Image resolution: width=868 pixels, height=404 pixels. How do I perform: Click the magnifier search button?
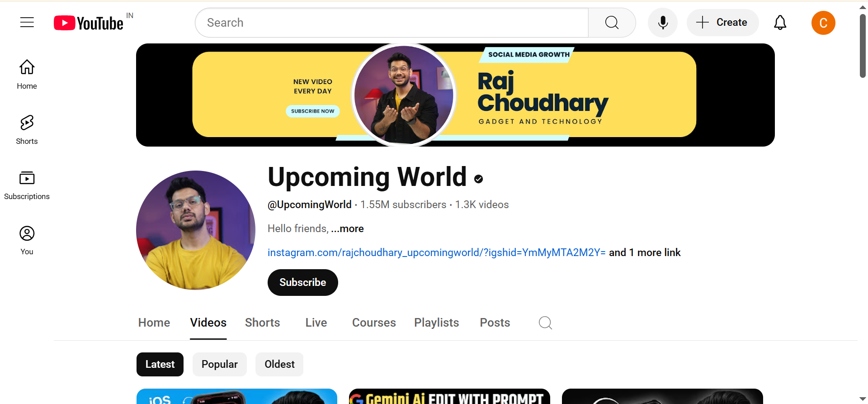612,23
